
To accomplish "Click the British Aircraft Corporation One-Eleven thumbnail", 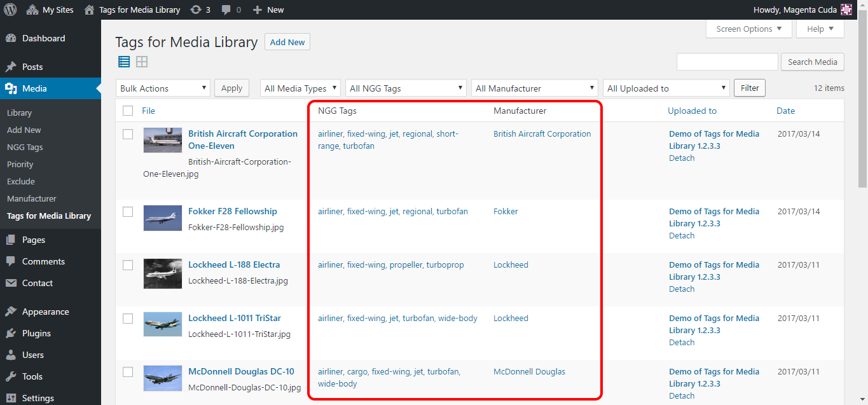I will click(163, 140).
